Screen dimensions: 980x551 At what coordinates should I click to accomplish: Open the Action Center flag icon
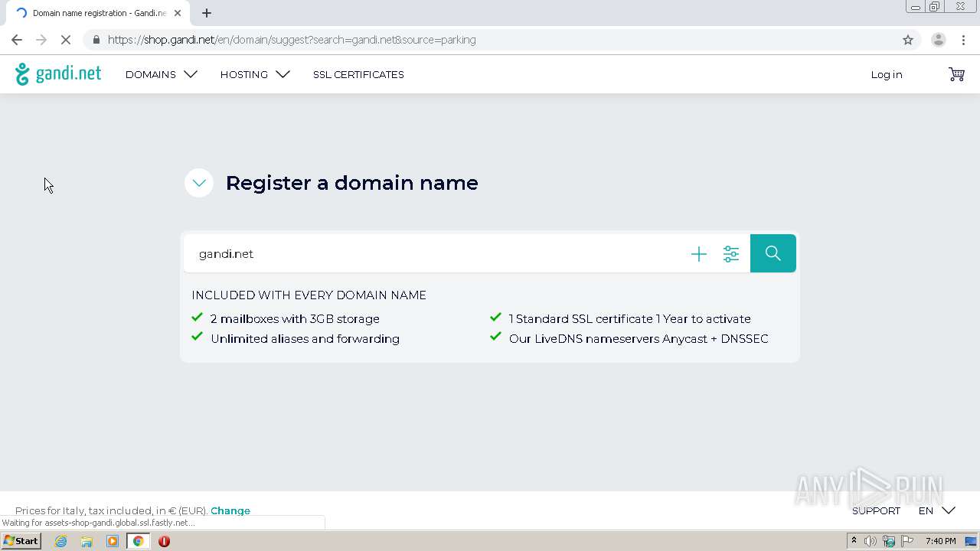pyautogui.click(x=907, y=541)
